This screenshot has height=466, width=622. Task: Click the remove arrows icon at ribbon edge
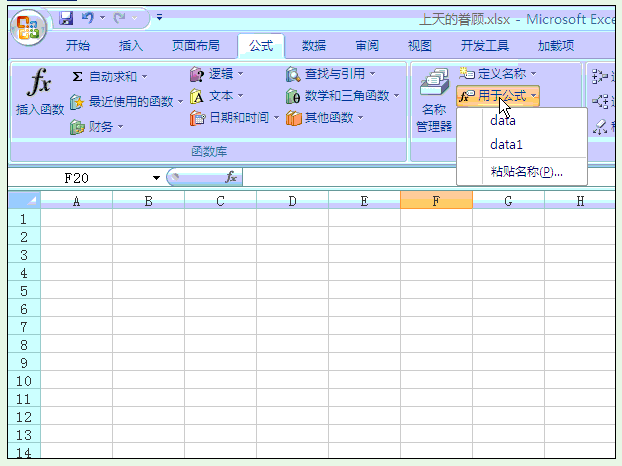(x=600, y=127)
